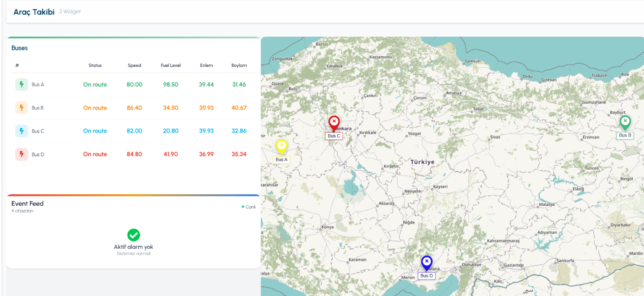The height and width of the screenshot is (296, 644).
Task: Click Boylam value 32.86
Action: coord(239,131)
